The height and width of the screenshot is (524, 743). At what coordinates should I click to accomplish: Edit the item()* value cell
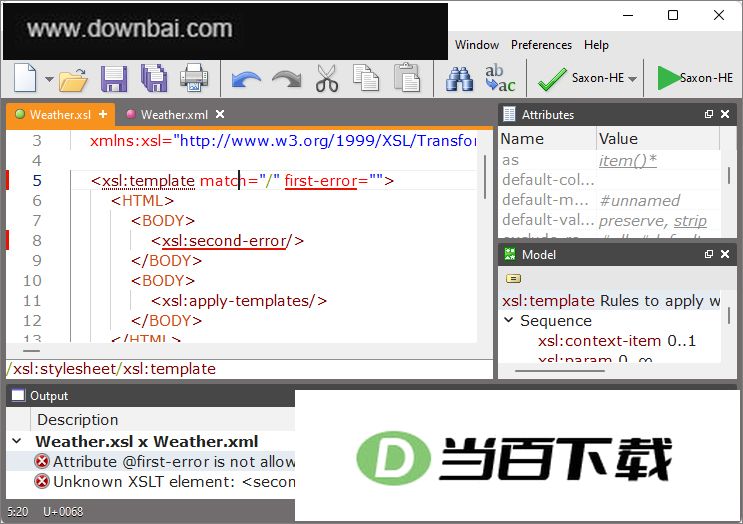point(628,161)
